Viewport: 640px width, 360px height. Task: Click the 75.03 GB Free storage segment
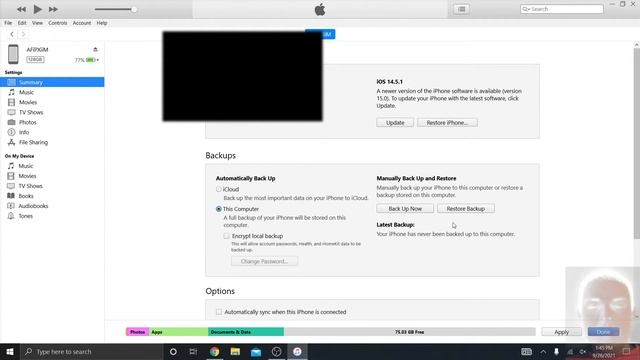pos(410,332)
